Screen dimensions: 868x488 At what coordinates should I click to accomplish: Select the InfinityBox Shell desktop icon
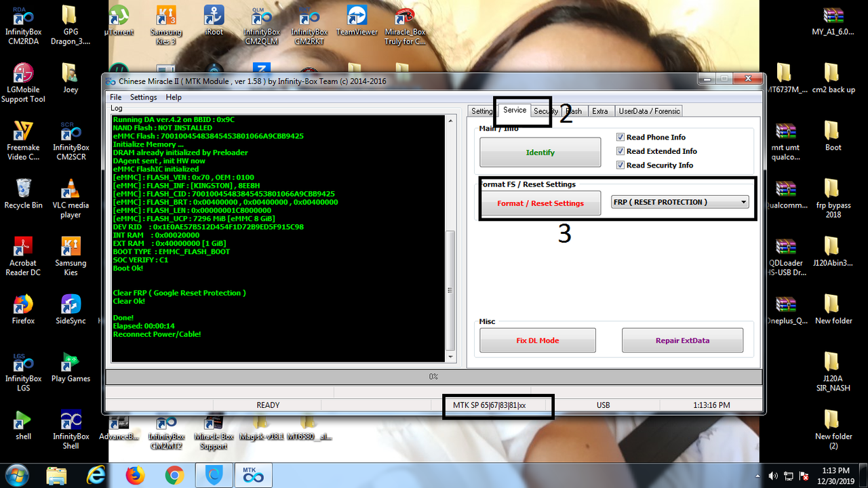[x=71, y=430]
